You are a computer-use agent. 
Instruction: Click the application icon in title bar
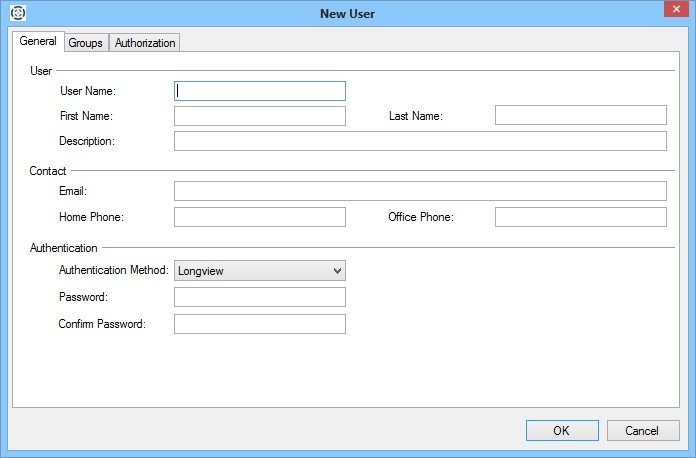point(16,13)
